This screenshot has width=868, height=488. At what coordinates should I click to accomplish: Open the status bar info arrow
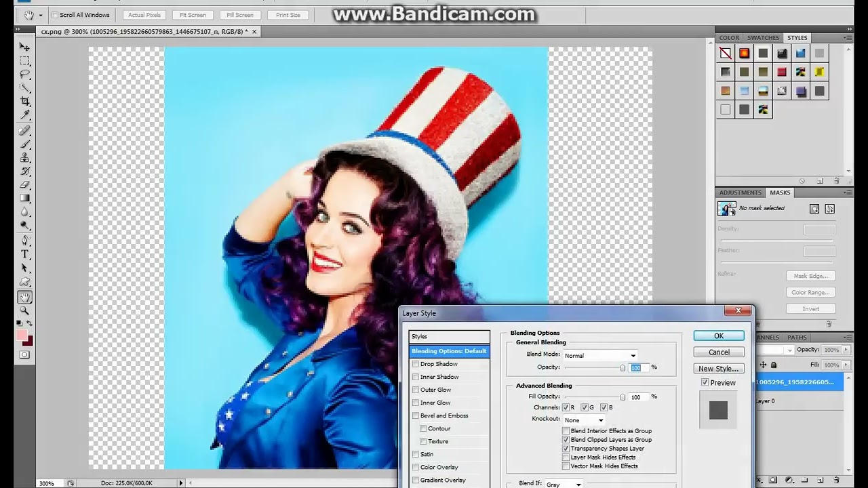(x=180, y=483)
